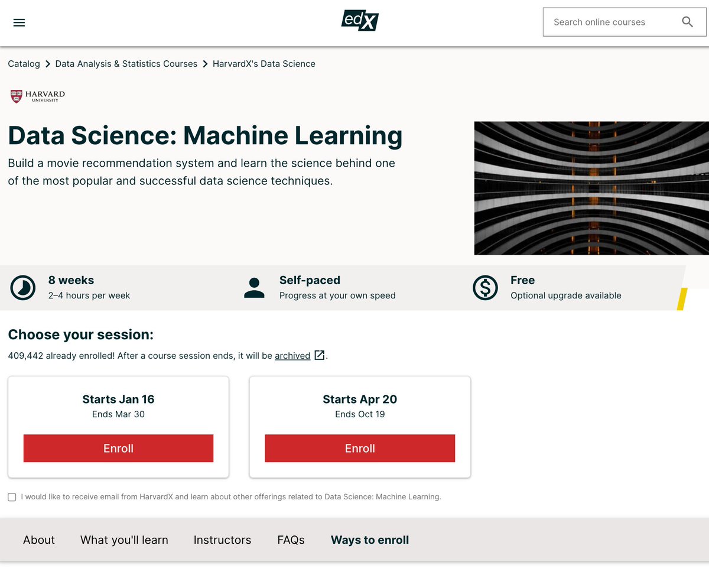Switch to the FAQs tab

point(291,540)
